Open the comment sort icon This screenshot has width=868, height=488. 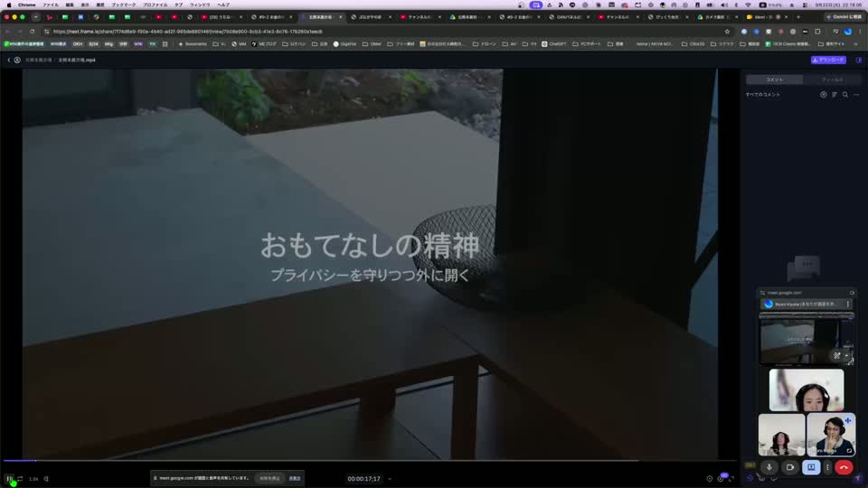[835, 95]
